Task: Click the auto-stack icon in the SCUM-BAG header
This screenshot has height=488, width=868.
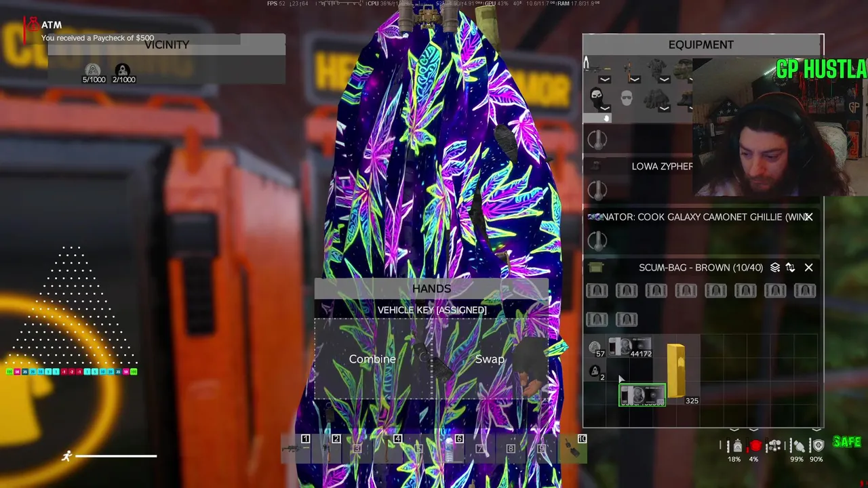Action: tap(775, 268)
